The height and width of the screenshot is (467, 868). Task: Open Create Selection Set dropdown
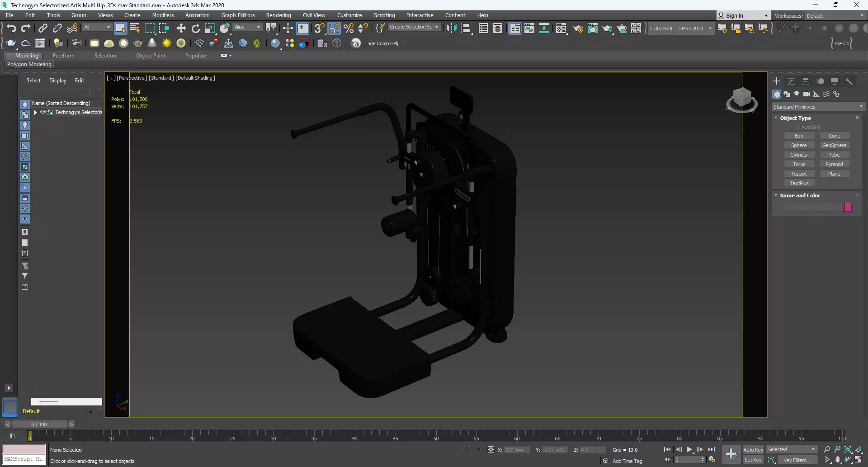pyautogui.click(x=414, y=27)
